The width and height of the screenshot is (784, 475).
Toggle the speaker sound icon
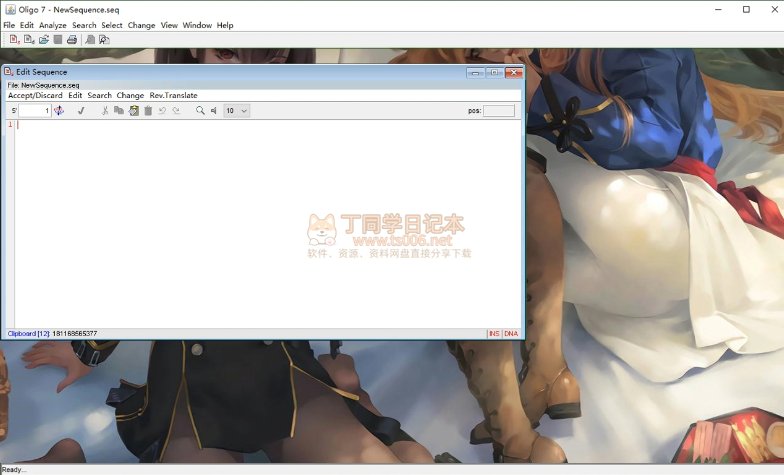[214, 110]
